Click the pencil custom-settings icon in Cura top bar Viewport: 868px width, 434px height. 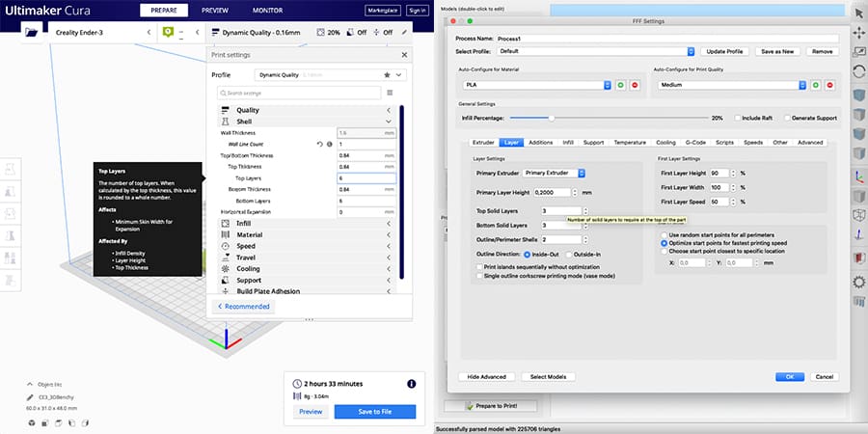(405, 33)
